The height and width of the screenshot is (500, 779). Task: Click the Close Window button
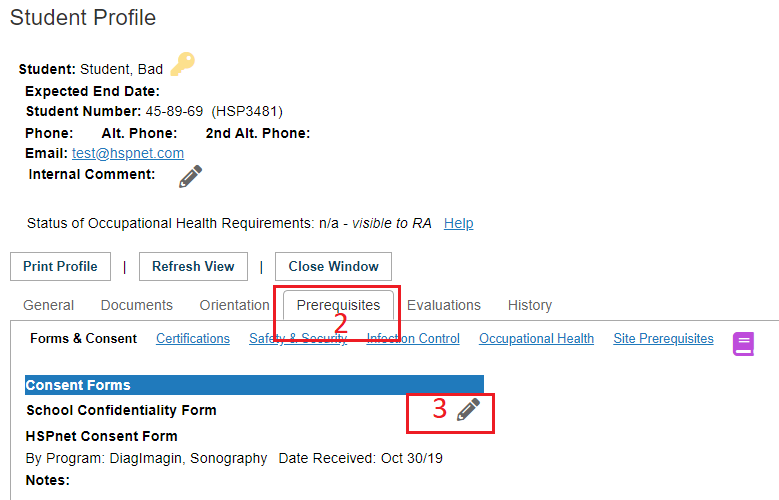tap(333, 266)
